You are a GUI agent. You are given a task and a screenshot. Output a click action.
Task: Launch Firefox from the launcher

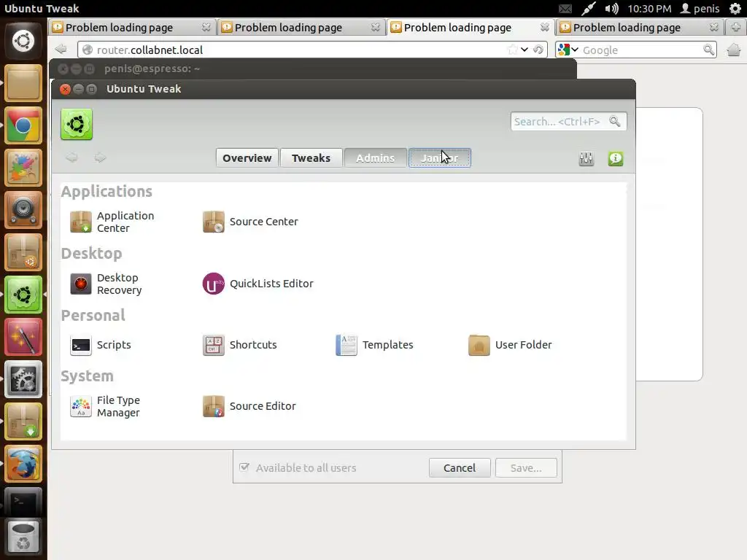pyautogui.click(x=23, y=464)
